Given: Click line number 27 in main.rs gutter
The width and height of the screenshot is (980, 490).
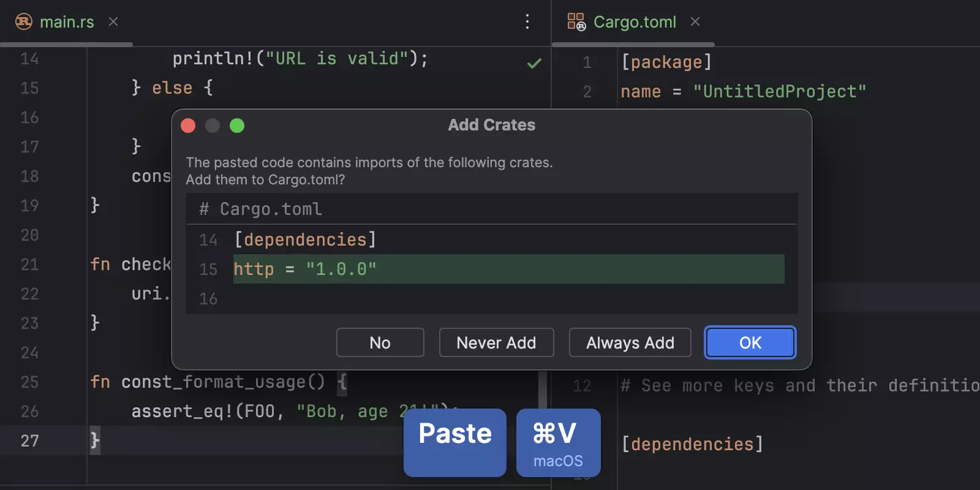Looking at the screenshot, I should pyautogui.click(x=29, y=441).
